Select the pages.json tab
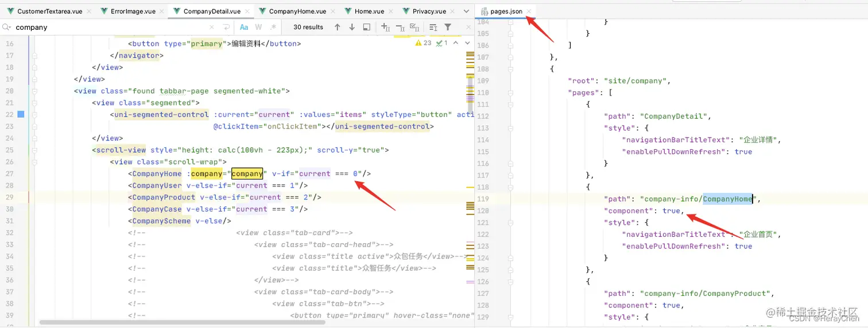This screenshot has height=328, width=868. (506, 11)
